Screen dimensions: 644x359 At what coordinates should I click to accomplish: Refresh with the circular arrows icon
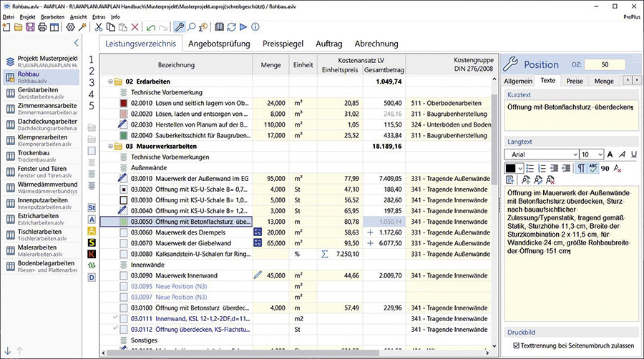pos(232,27)
